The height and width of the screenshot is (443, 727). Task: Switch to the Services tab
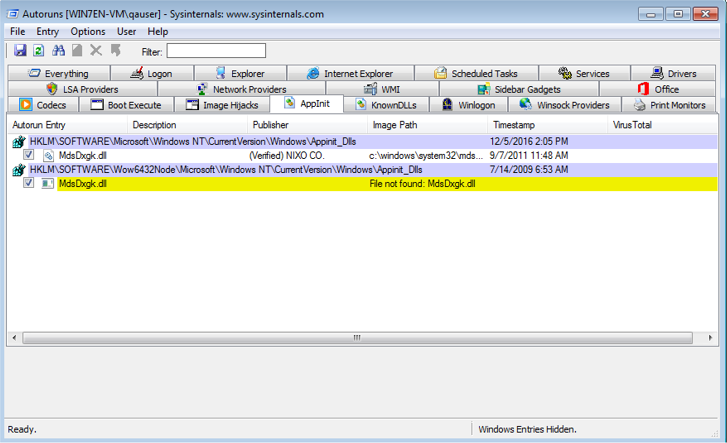click(x=584, y=73)
